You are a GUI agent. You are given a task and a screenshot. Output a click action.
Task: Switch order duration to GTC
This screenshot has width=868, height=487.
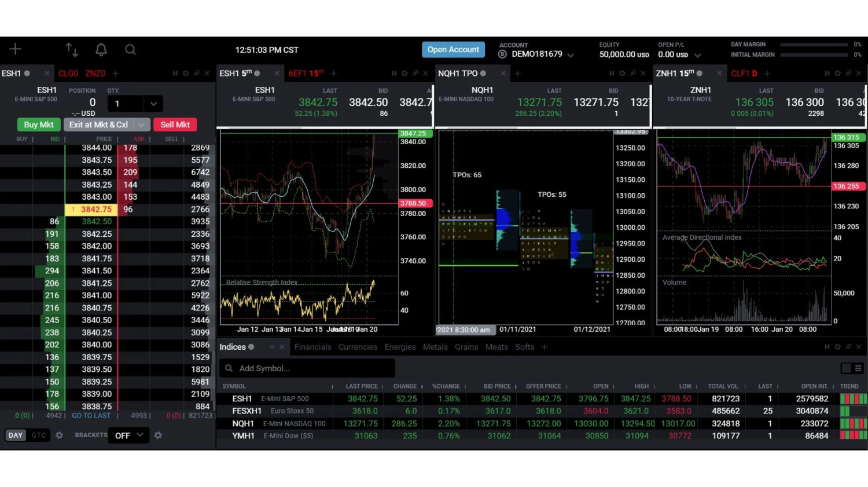point(38,435)
